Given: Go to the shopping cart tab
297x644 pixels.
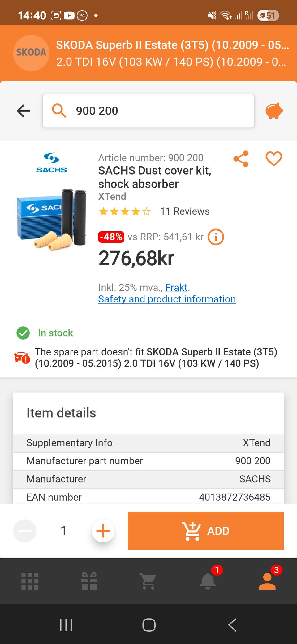Looking at the screenshot, I should point(148,581).
